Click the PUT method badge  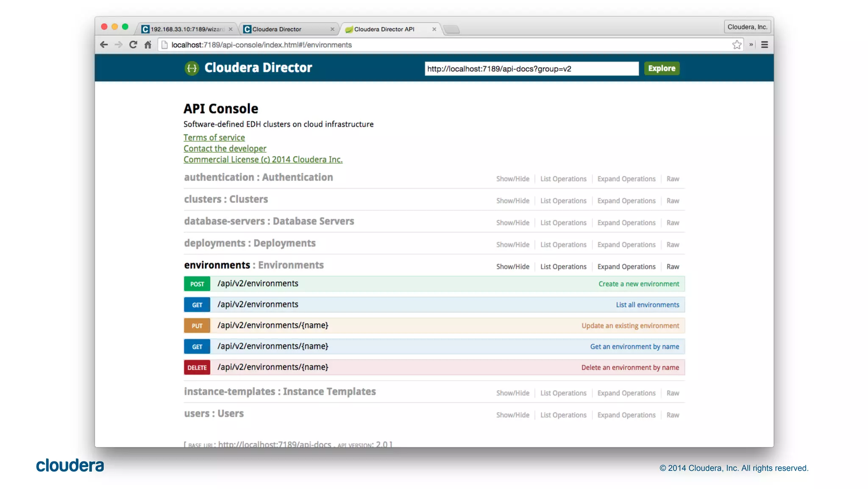pos(197,326)
